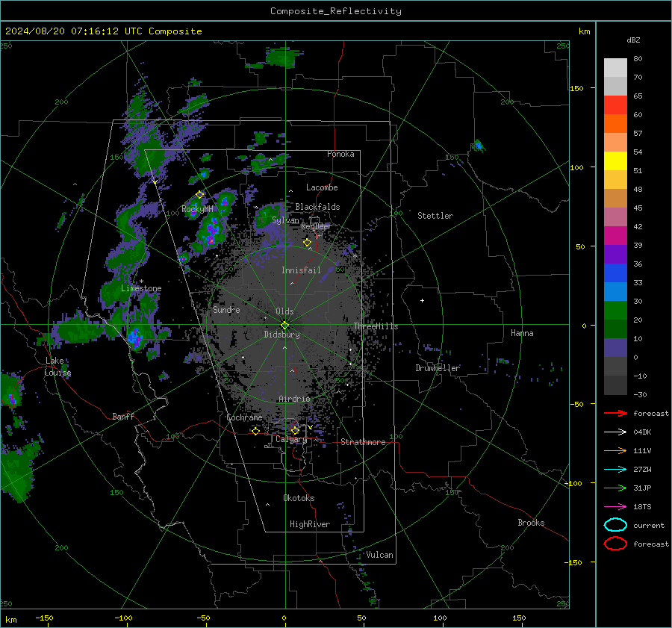This screenshot has height=628, width=672.
Task: Click the Banff city label
Action: point(123,417)
